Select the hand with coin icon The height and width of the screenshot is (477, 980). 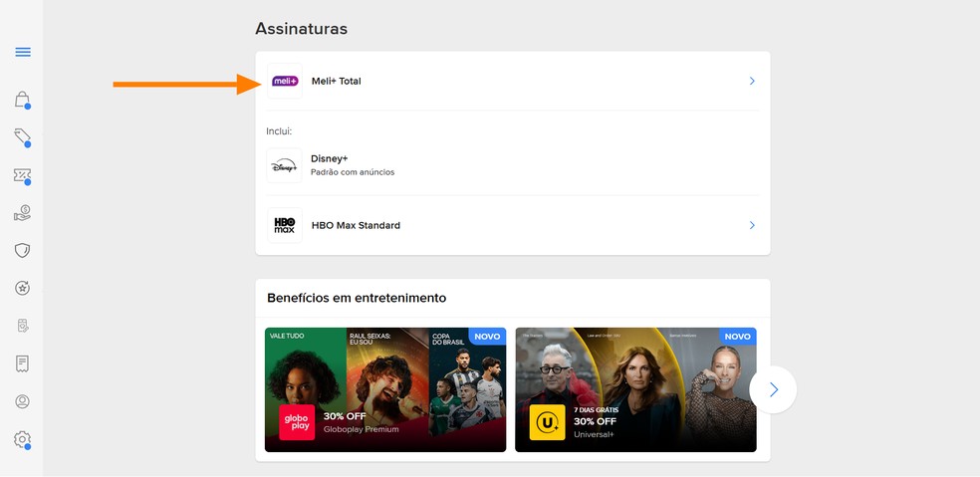[x=23, y=213]
